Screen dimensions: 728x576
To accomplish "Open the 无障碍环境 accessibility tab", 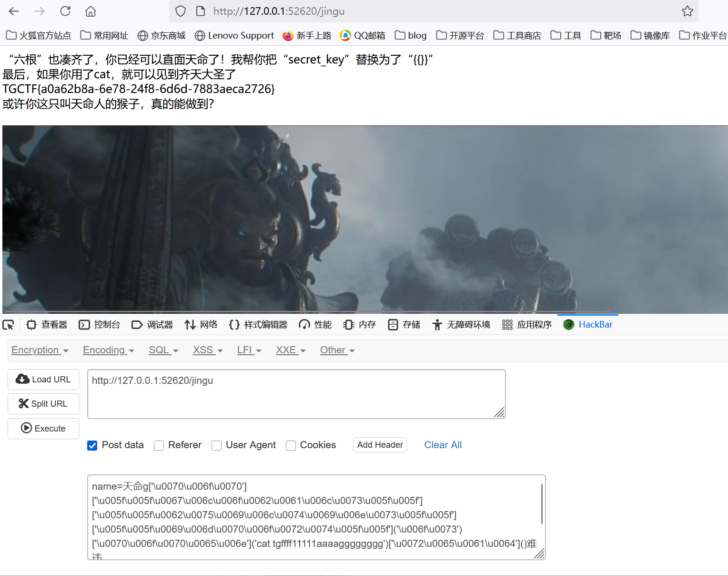I will point(461,325).
